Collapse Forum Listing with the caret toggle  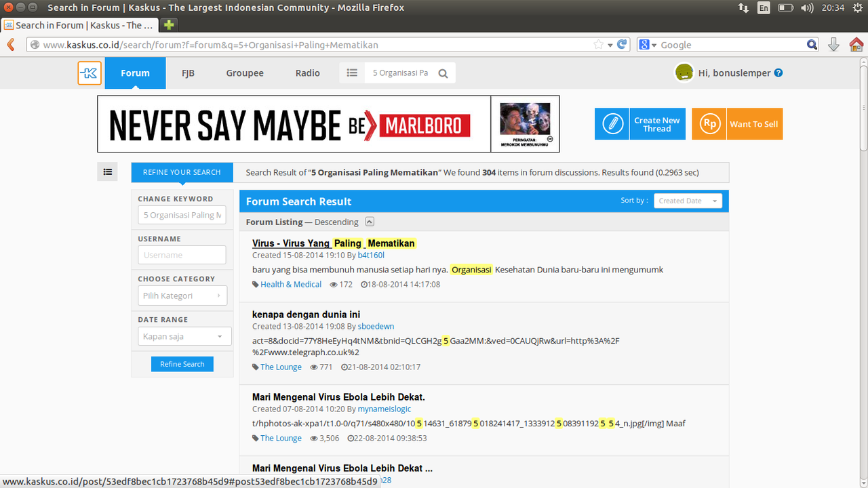(x=370, y=222)
